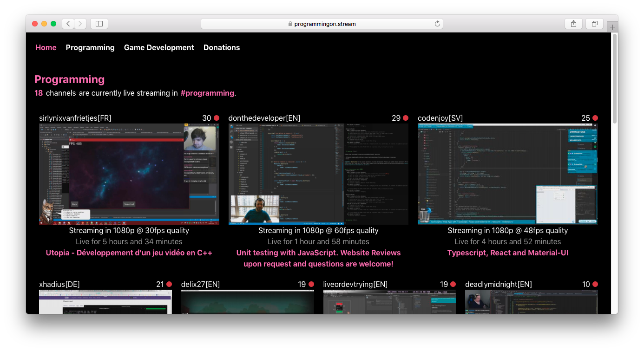Click the red live dot for donthedeveloper
644x351 pixels.
[406, 118]
